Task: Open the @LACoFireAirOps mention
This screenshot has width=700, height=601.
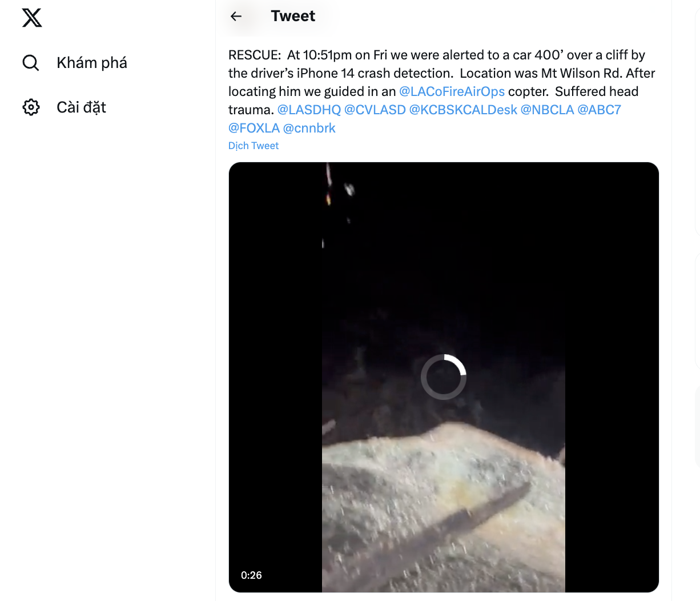Action: (452, 91)
